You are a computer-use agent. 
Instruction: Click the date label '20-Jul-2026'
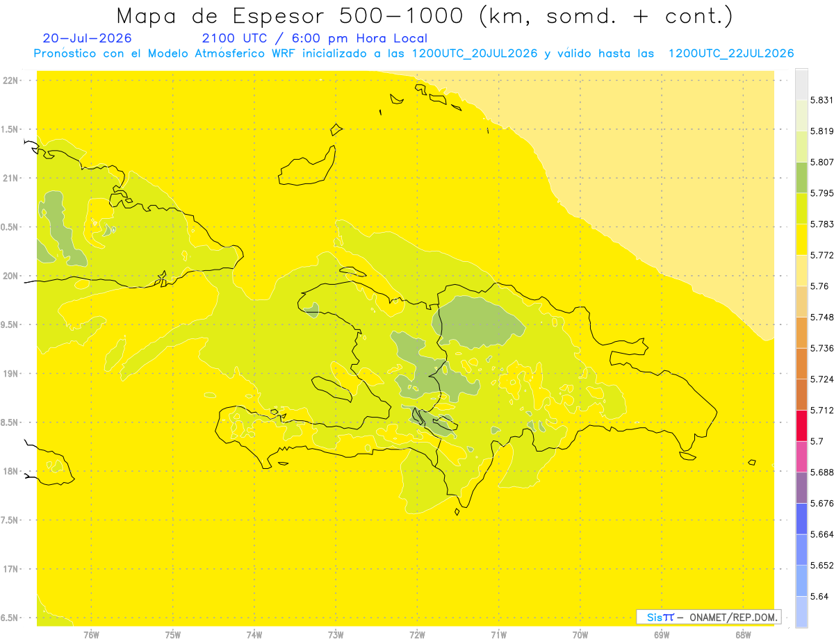click(87, 38)
